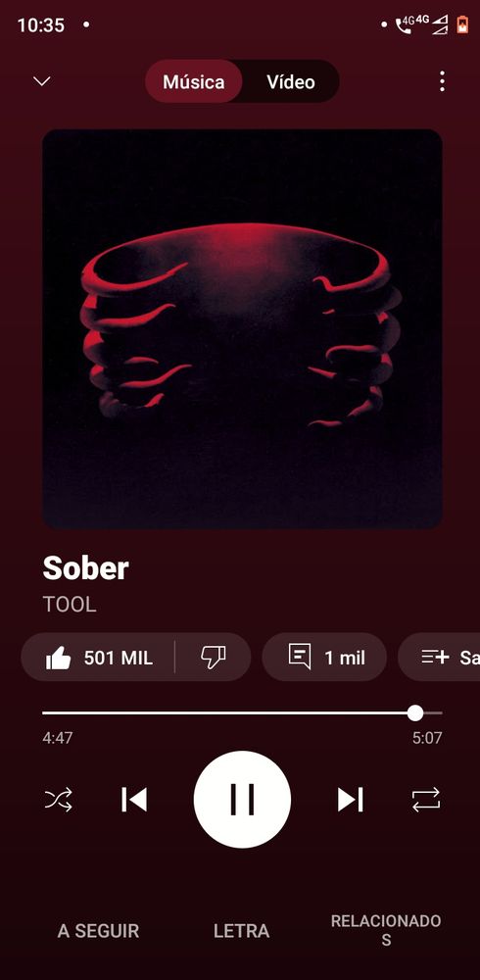Pause the song Sober

[242, 800]
